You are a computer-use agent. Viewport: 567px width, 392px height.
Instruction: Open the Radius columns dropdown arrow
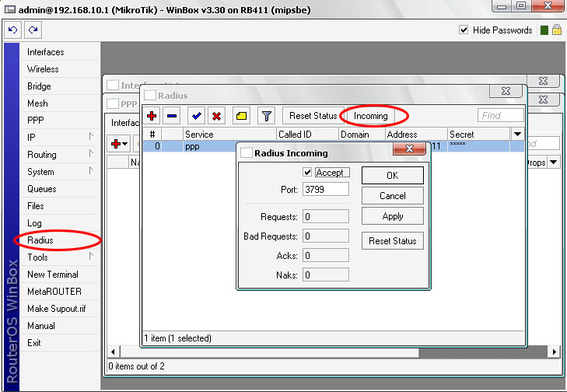point(517,134)
